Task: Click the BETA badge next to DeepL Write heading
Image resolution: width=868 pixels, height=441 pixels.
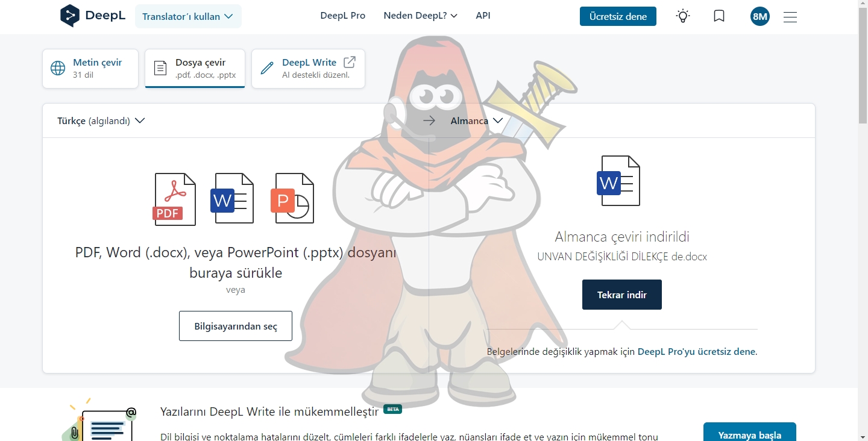Action: tap(393, 409)
